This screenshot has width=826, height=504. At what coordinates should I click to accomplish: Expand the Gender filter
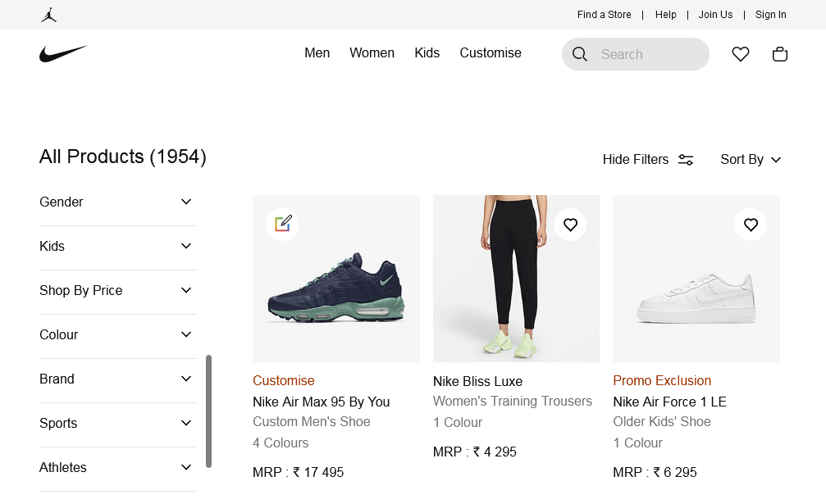point(118,202)
